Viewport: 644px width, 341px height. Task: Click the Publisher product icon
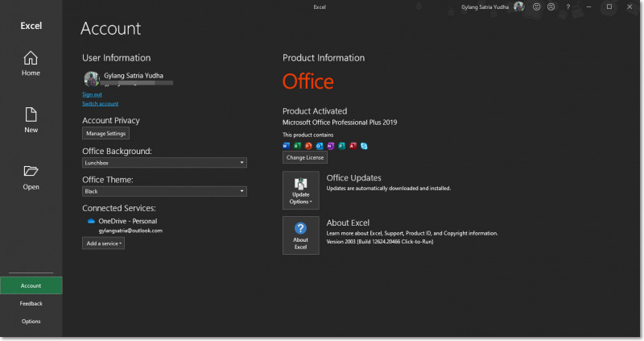coord(341,146)
